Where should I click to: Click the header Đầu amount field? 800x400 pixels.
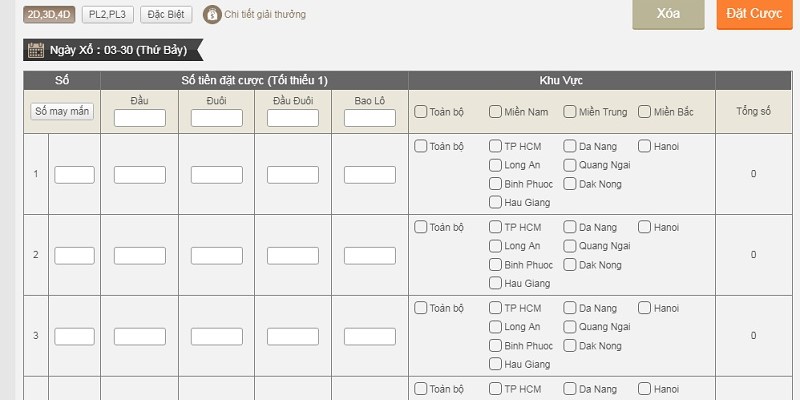point(140,118)
